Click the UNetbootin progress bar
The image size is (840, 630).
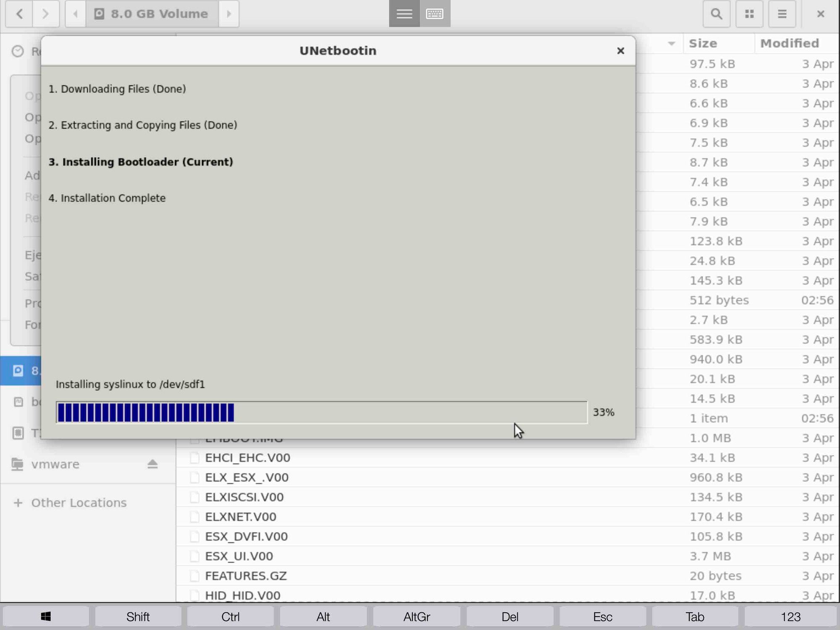tap(322, 412)
